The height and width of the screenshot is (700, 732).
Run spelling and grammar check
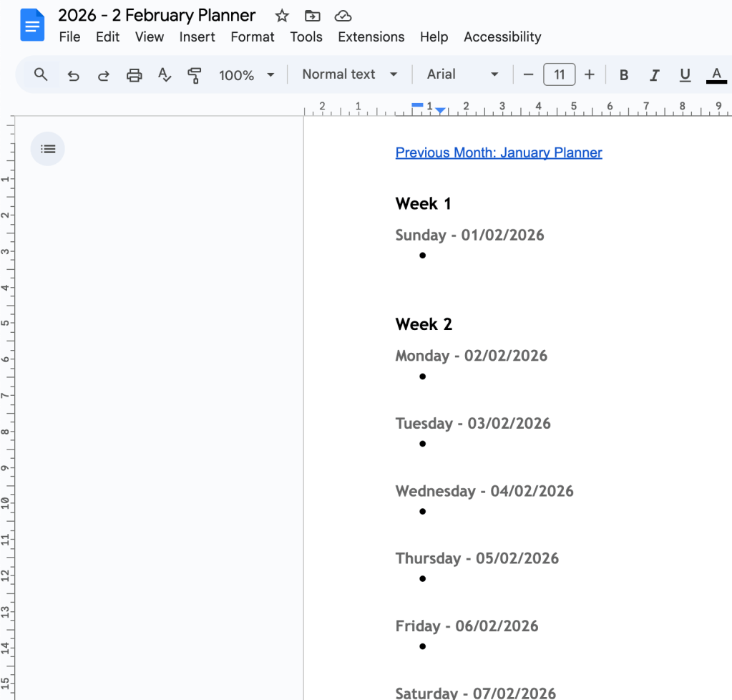coord(165,75)
